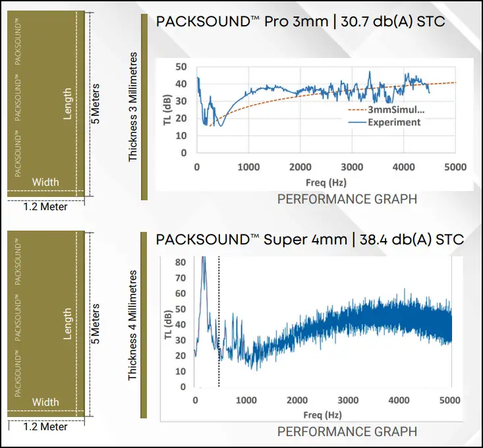Click the 1.2 Meter label under the top roll
The width and height of the screenshot is (483, 448).
coord(45,207)
